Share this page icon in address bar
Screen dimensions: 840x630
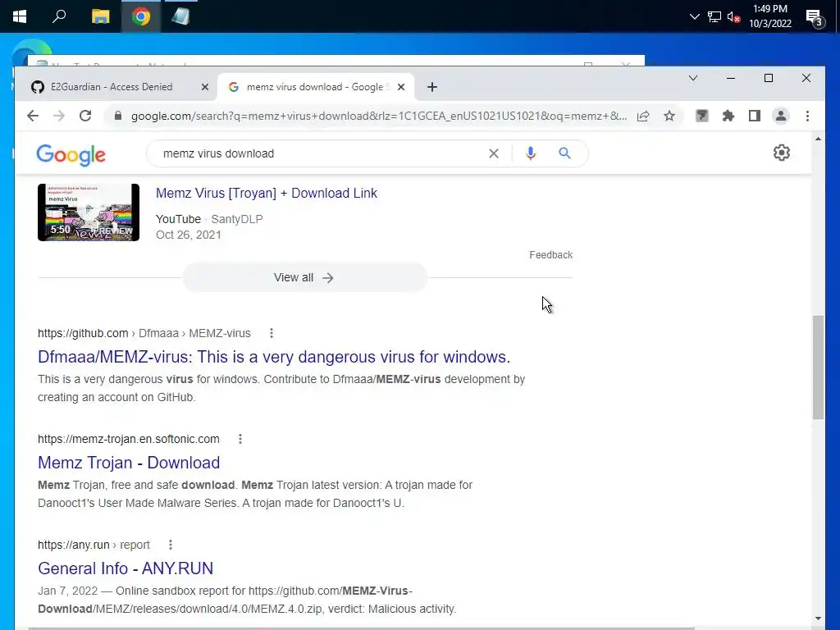(643, 116)
